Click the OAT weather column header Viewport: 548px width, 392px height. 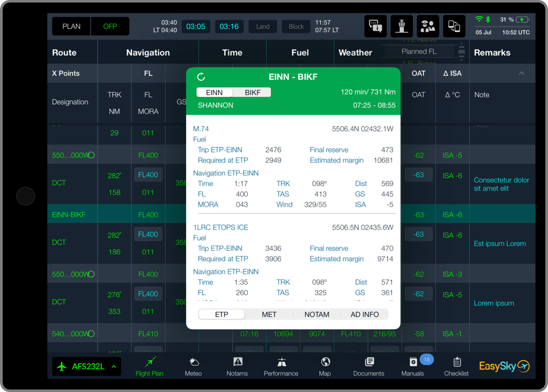(x=419, y=73)
